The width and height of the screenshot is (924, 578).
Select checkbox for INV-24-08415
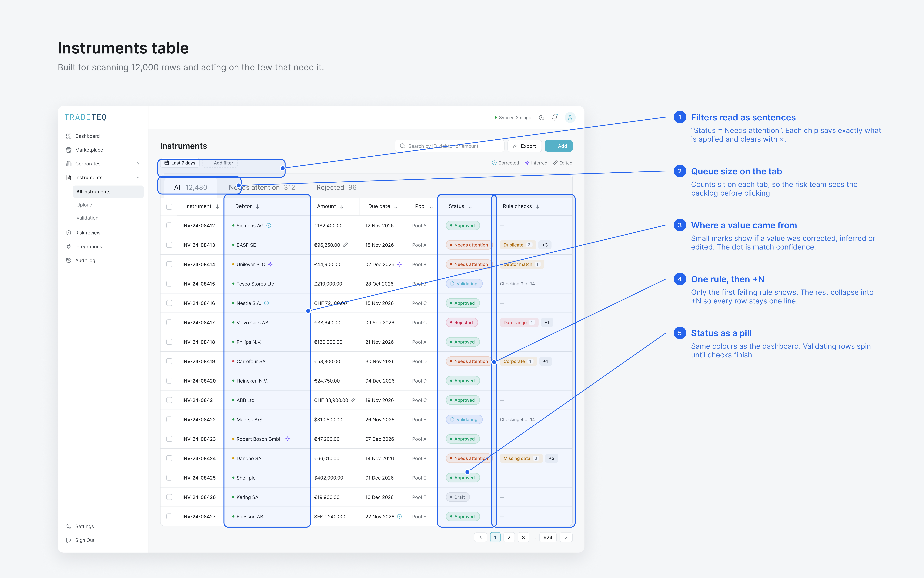169,284
